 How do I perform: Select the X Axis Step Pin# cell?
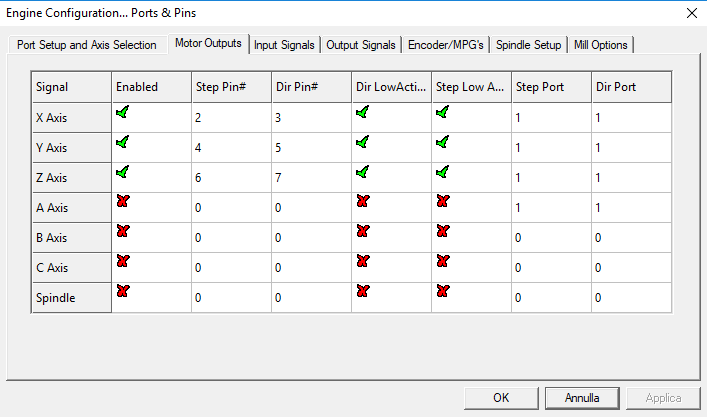tap(231, 118)
